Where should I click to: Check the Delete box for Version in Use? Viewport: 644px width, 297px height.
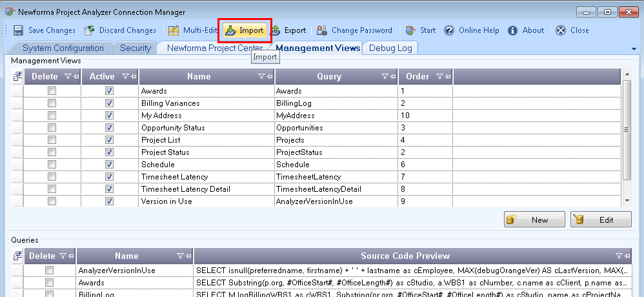52,201
